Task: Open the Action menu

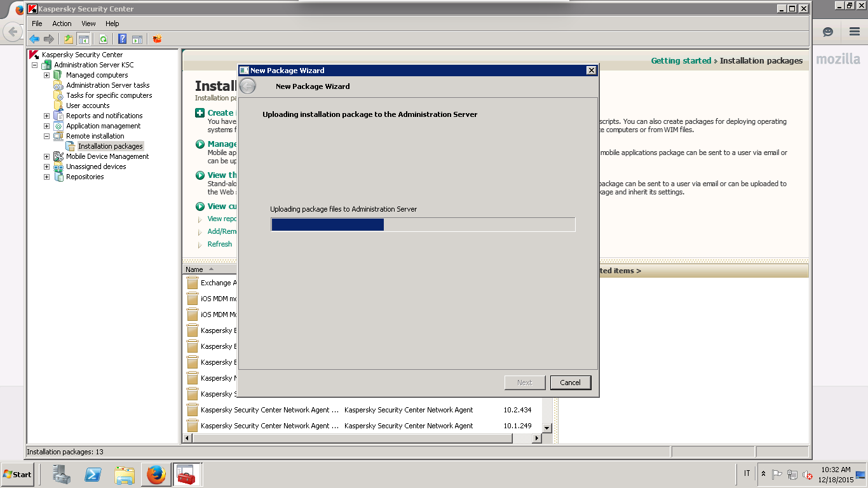Action: (x=62, y=24)
